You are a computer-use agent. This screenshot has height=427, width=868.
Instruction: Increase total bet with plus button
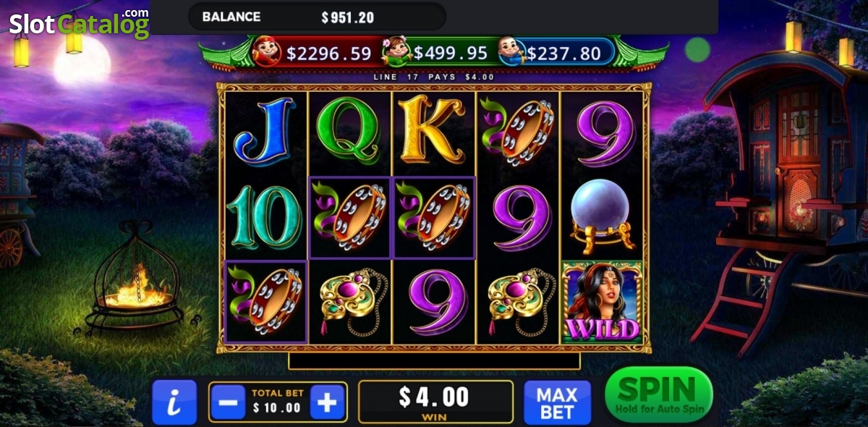(x=328, y=402)
